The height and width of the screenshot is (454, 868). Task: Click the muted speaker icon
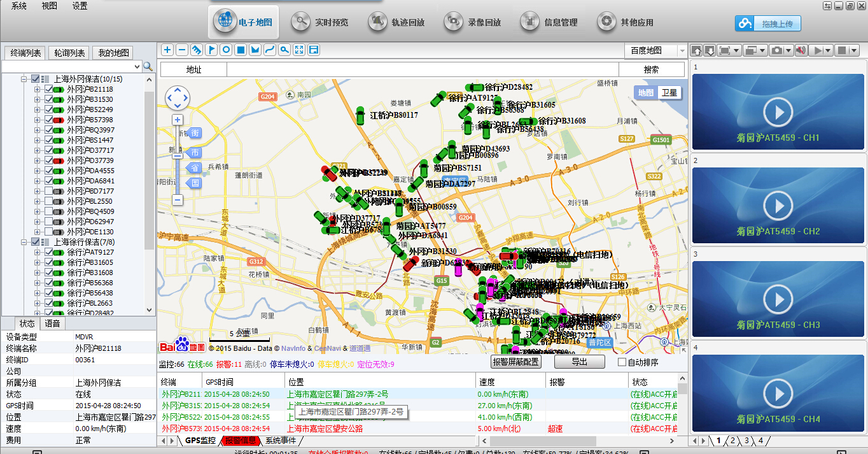[x=801, y=50]
